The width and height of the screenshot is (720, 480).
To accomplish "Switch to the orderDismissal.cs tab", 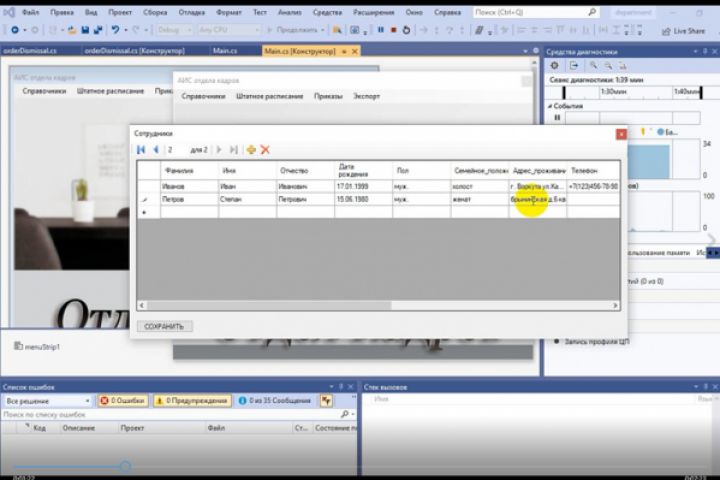I will click(x=30, y=51).
